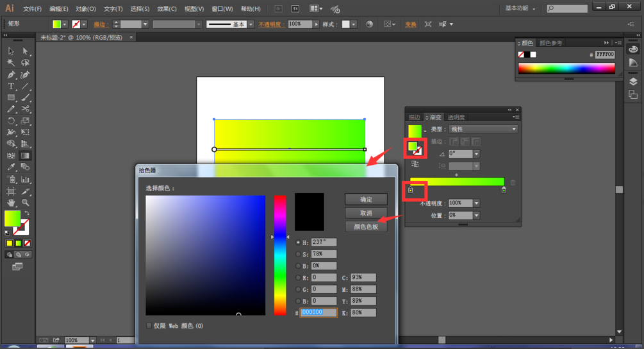Click the 确定 button in color picker

coord(366,200)
